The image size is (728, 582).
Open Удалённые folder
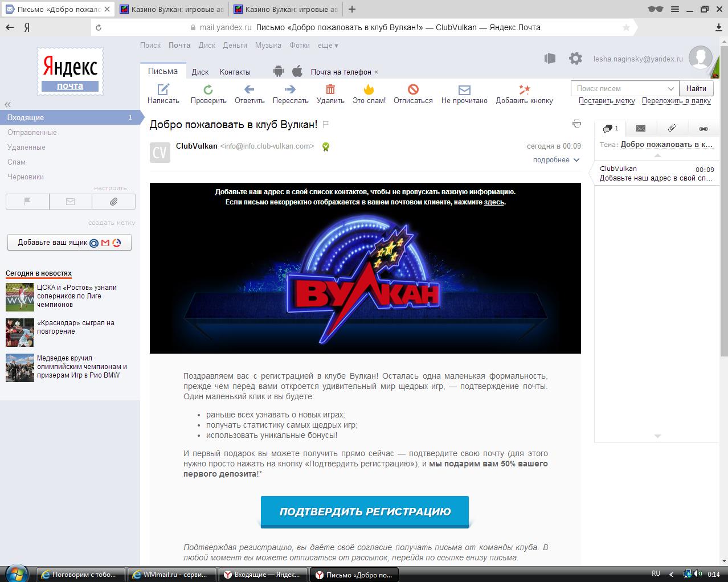(x=26, y=147)
